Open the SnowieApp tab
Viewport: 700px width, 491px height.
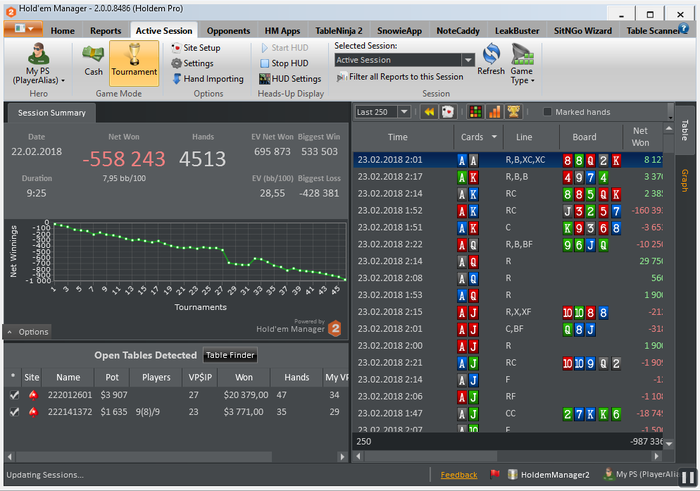click(399, 31)
